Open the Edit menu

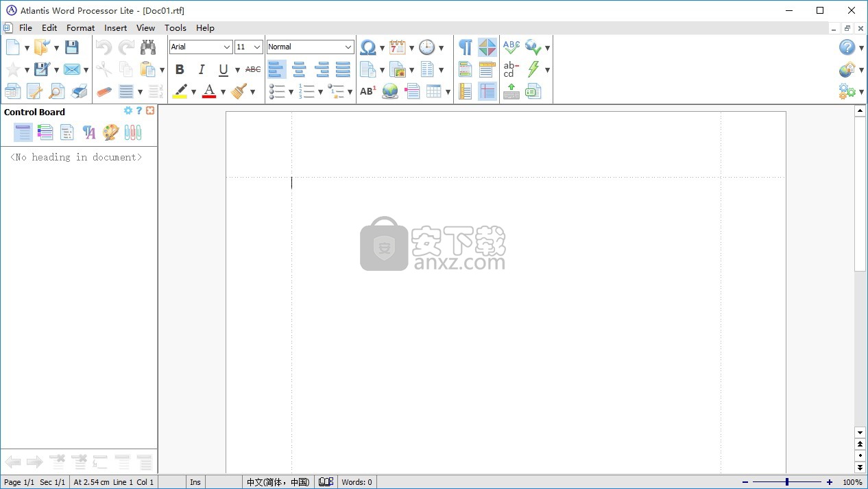[49, 28]
